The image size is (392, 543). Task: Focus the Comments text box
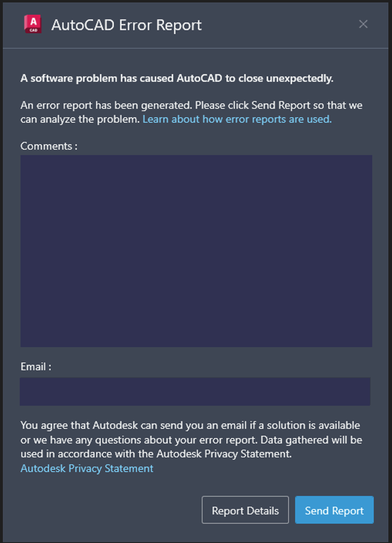196,251
